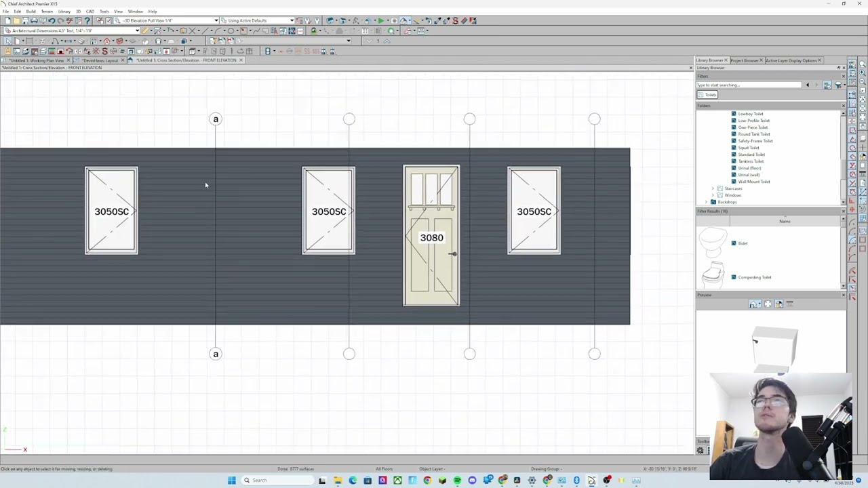Open the Build menu
This screenshot has height=488, width=868.
(x=31, y=12)
